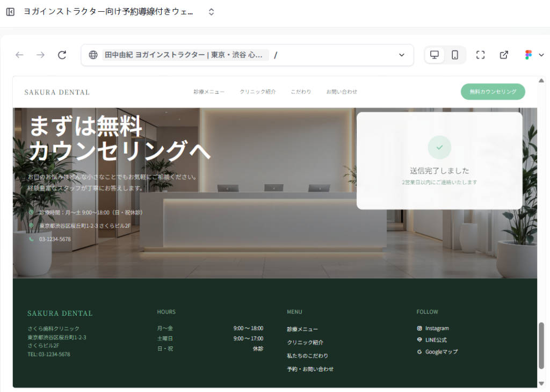This screenshot has height=392, width=550.
Task: Open the address bar page dropdown
Action: click(x=401, y=55)
